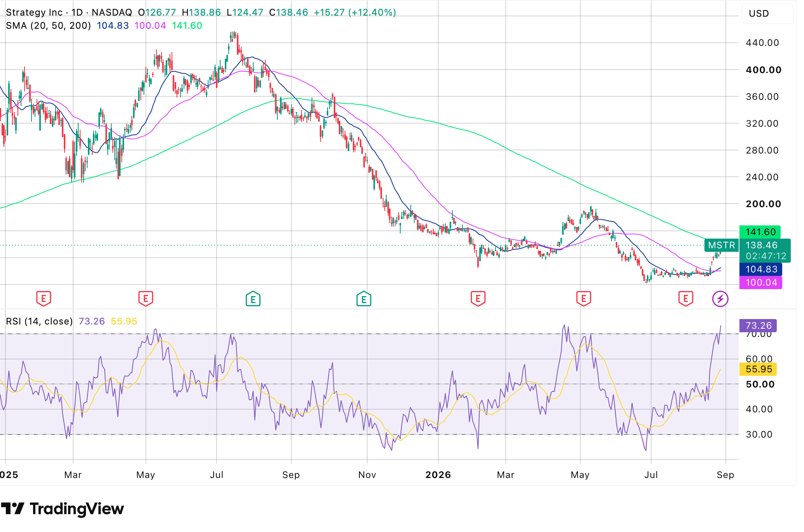Click the 240.00 price axis label
This screenshot has width=804, height=532.
pyautogui.click(x=762, y=177)
